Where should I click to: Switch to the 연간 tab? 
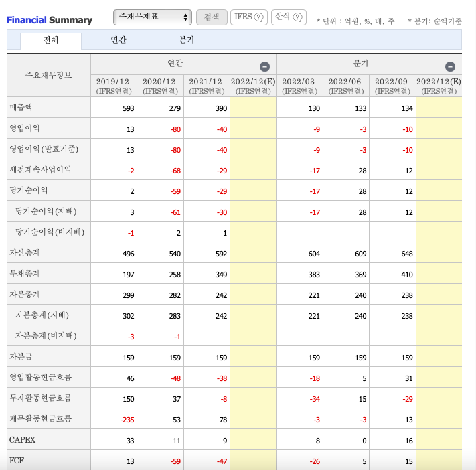point(118,40)
